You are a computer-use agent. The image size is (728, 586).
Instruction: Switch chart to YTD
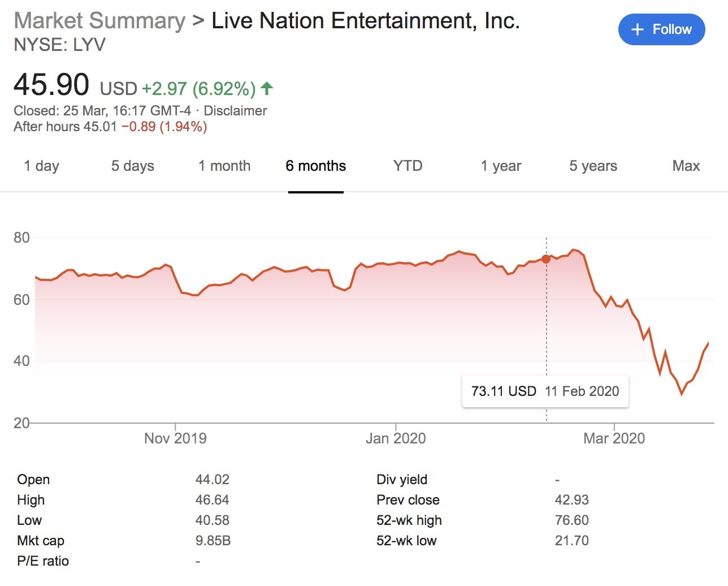pos(408,166)
